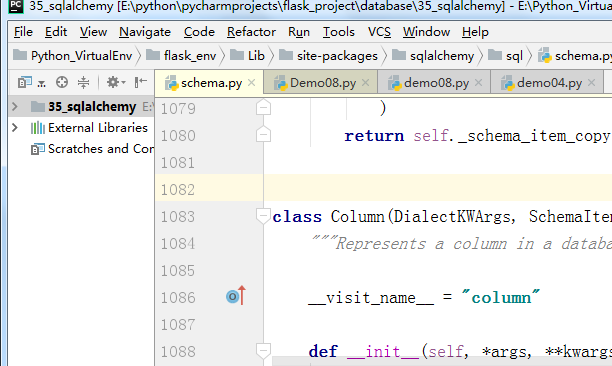Open the Code menu
The width and height of the screenshot is (612, 366).
[199, 32]
